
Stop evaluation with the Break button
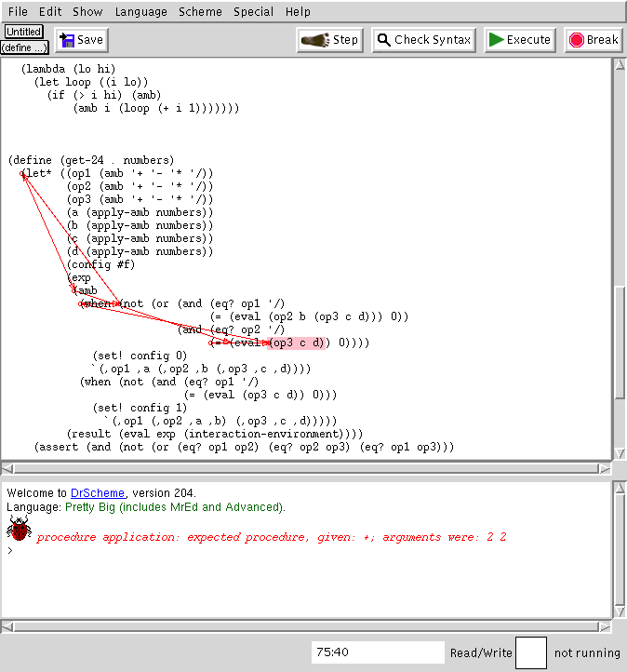pos(593,40)
